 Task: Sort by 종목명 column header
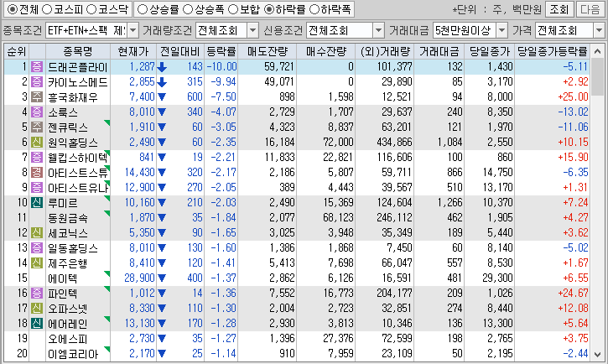[77, 51]
